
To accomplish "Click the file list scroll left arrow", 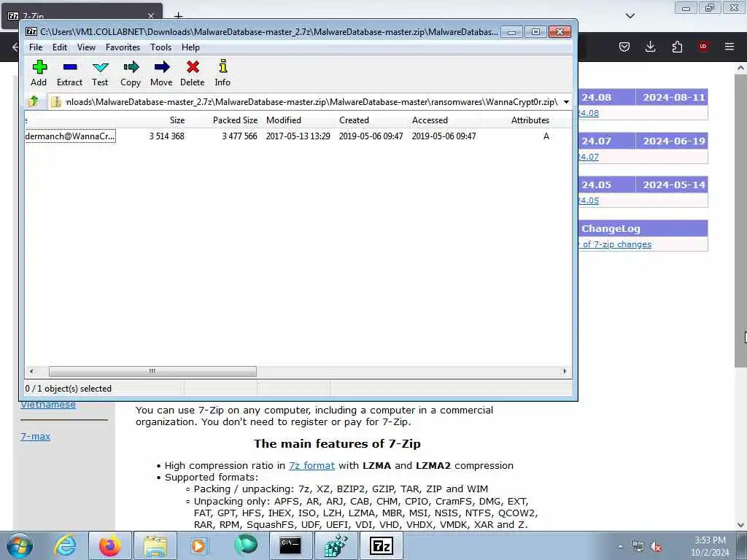I will pyautogui.click(x=31, y=371).
